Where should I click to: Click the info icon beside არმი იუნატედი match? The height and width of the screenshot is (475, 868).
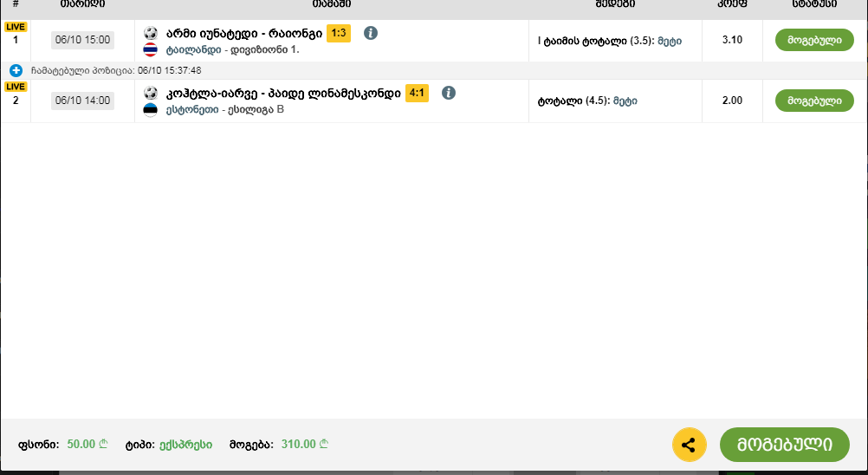click(371, 33)
